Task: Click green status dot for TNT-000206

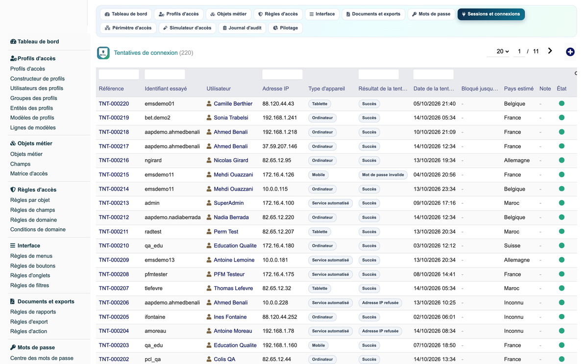Action: 562,302
